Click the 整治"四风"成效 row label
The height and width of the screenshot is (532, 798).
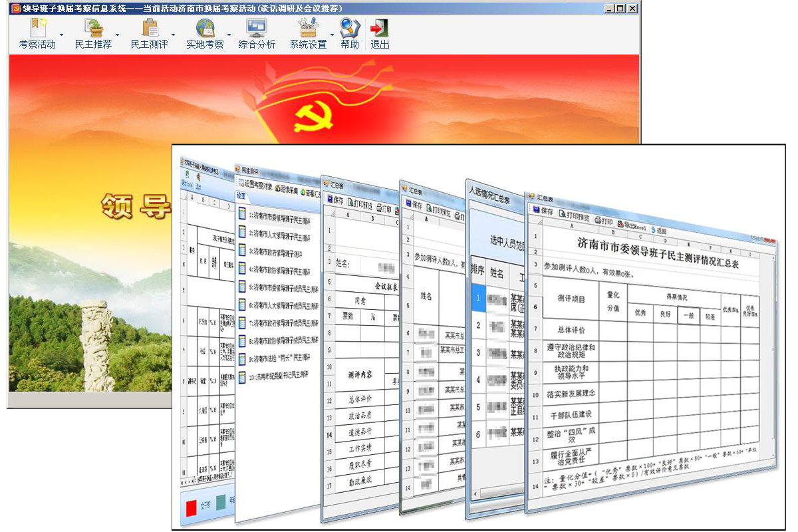(571, 436)
